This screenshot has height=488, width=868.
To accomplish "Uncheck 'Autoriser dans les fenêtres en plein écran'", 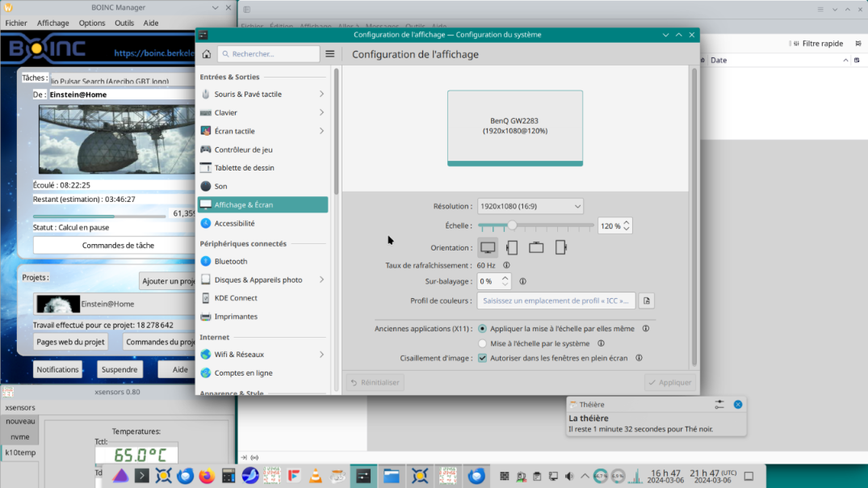I will 483,358.
